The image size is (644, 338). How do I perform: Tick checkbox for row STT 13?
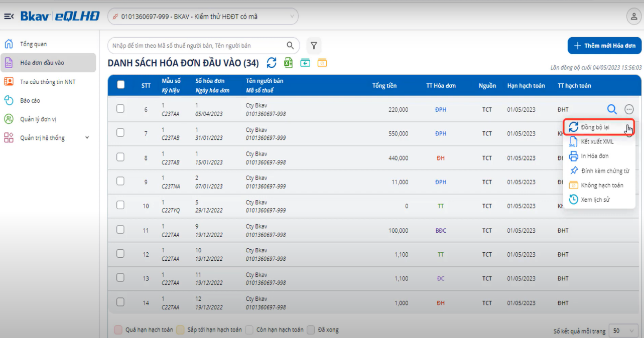[120, 277]
